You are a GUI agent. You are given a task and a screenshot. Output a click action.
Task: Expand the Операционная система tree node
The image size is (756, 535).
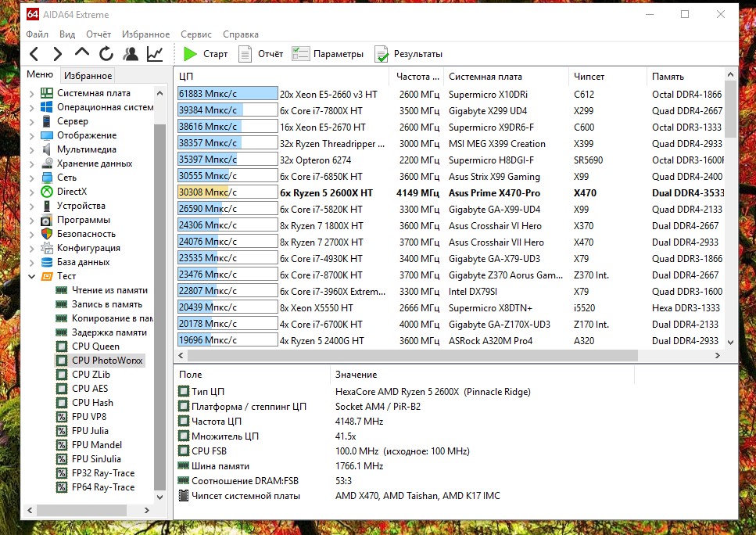click(32, 108)
